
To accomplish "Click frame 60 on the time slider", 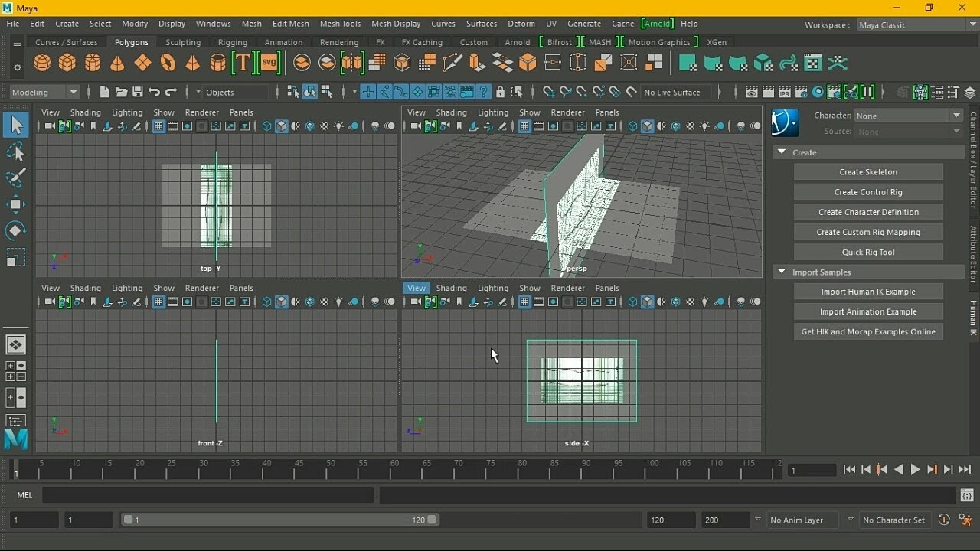I will click(394, 469).
